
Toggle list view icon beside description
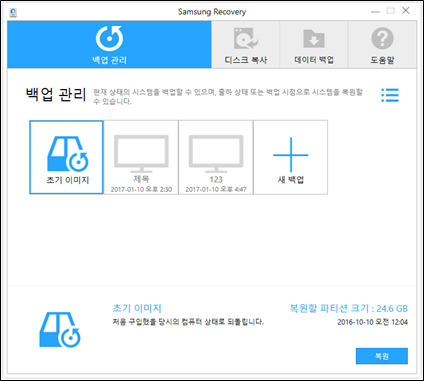coord(390,95)
